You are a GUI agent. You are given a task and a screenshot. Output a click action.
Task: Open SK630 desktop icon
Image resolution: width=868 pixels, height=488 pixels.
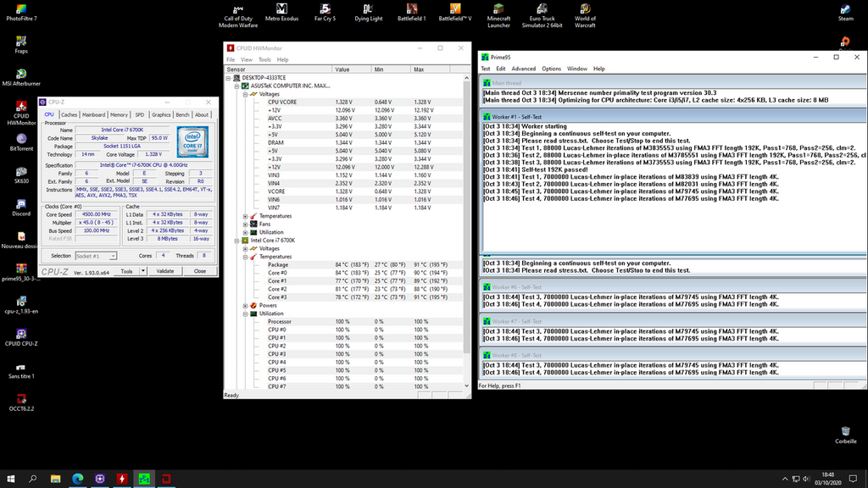click(21, 175)
